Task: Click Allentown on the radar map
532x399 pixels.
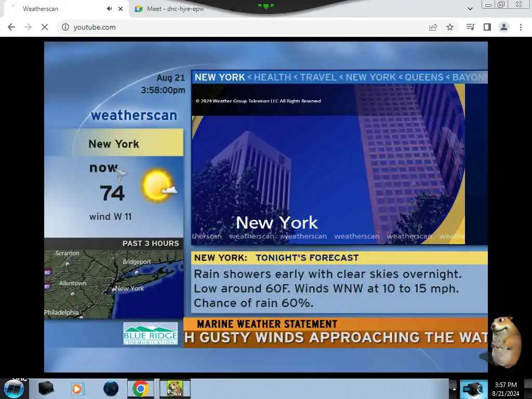Action: click(x=73, y=283)
